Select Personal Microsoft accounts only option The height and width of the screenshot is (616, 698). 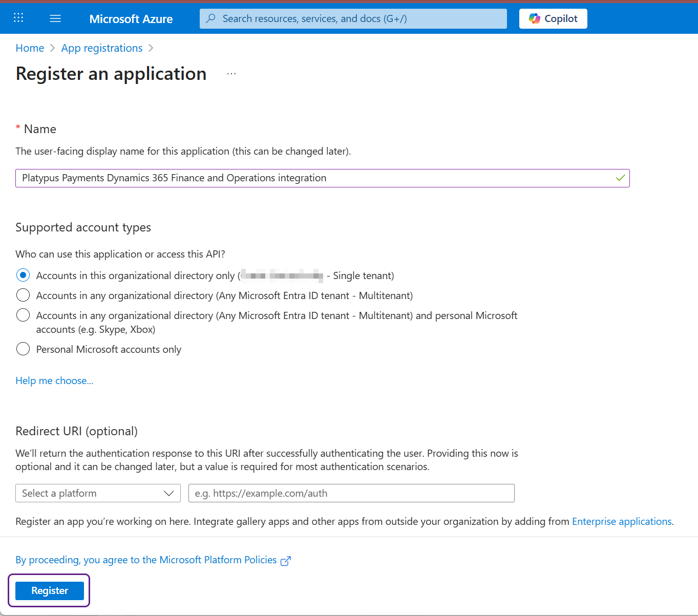23,349
